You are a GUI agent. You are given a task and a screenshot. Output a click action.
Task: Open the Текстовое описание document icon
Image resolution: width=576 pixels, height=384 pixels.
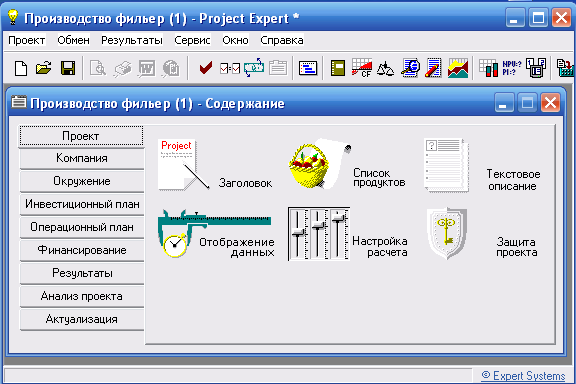446,165
